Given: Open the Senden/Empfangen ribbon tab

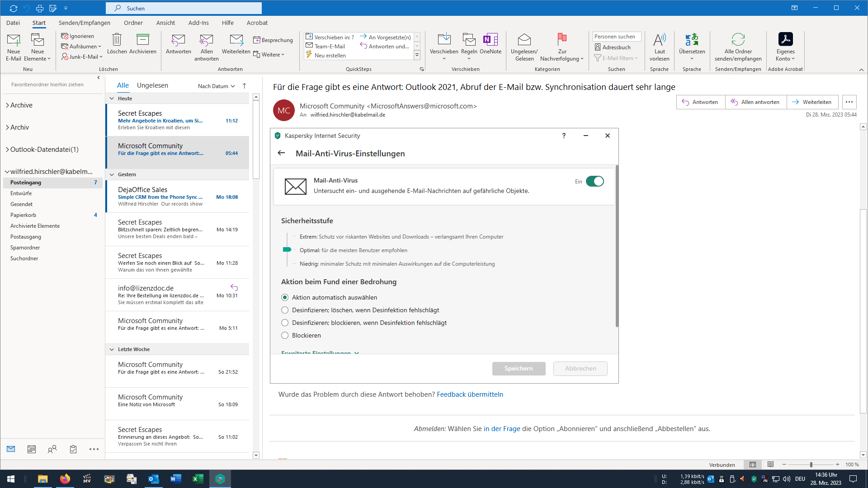Looking at the screenshot, I should (85, 23).
